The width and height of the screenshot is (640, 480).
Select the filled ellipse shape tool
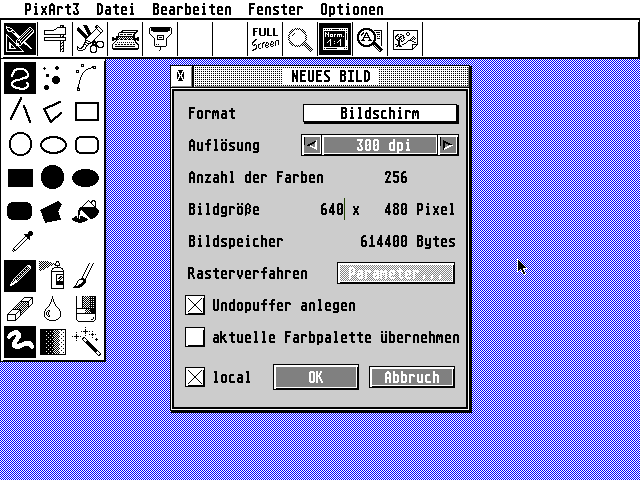coord(87,177)
